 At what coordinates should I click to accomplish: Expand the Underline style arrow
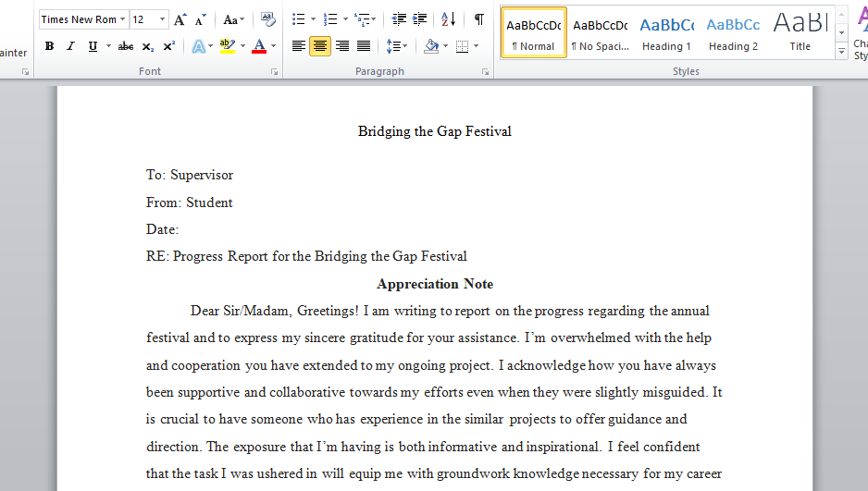pyautogui.click(x=108, y=46)
